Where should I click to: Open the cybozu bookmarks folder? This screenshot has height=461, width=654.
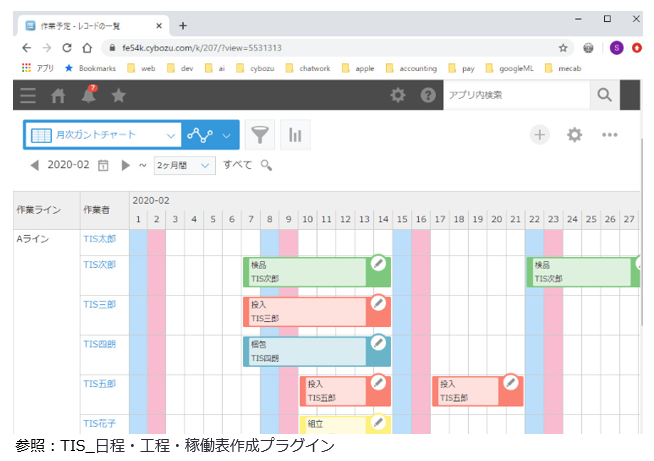[x=256, y=68]
